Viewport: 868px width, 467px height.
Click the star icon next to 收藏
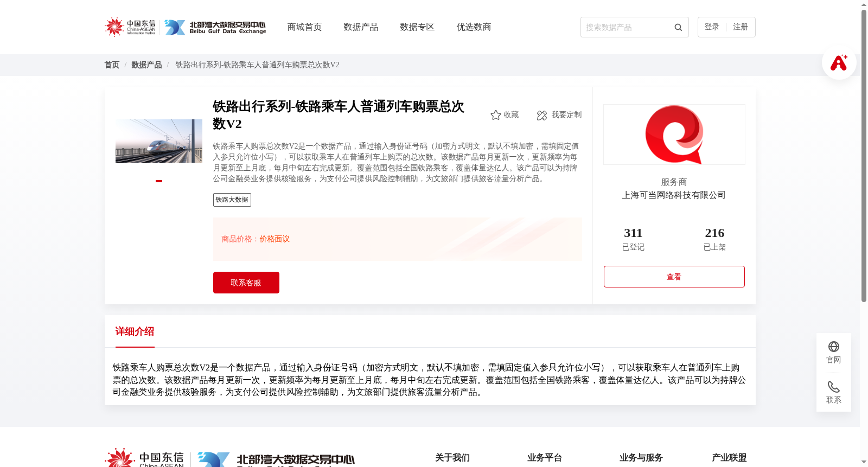pos(495,115)
